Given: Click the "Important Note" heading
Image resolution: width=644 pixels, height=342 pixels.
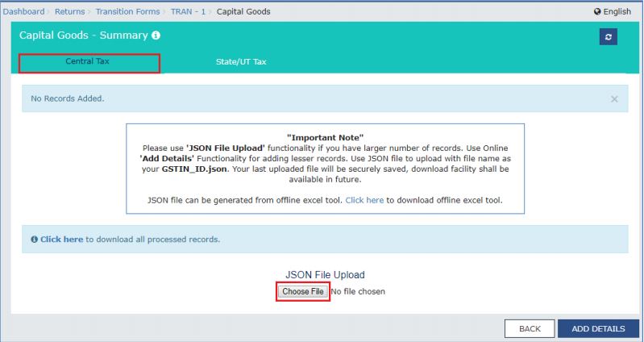Looking at the screenshot, I should [x=325, y=137].
